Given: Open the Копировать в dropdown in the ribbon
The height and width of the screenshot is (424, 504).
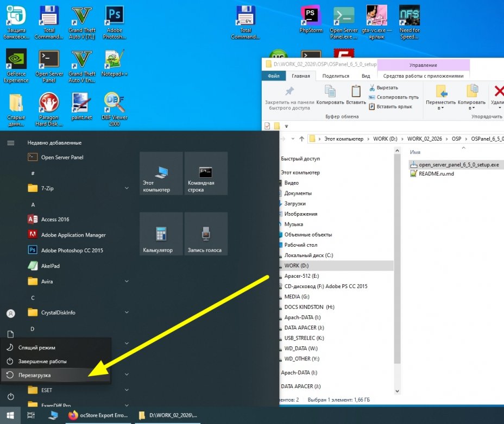Looking at the screenshot, I should click(471, 97).
